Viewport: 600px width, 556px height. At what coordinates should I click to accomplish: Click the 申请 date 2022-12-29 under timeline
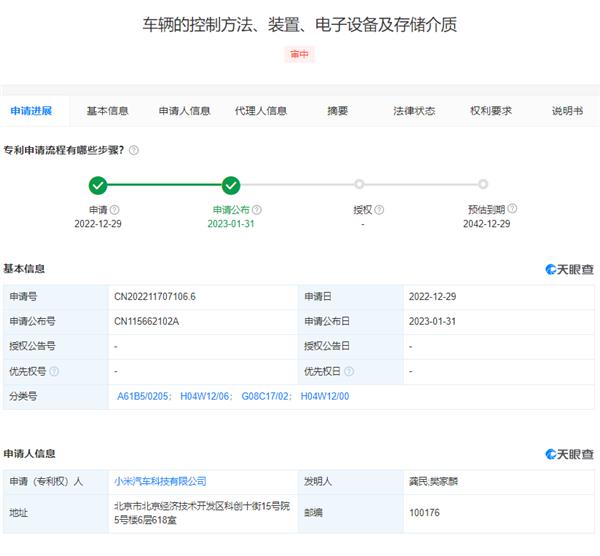[98, 224]
